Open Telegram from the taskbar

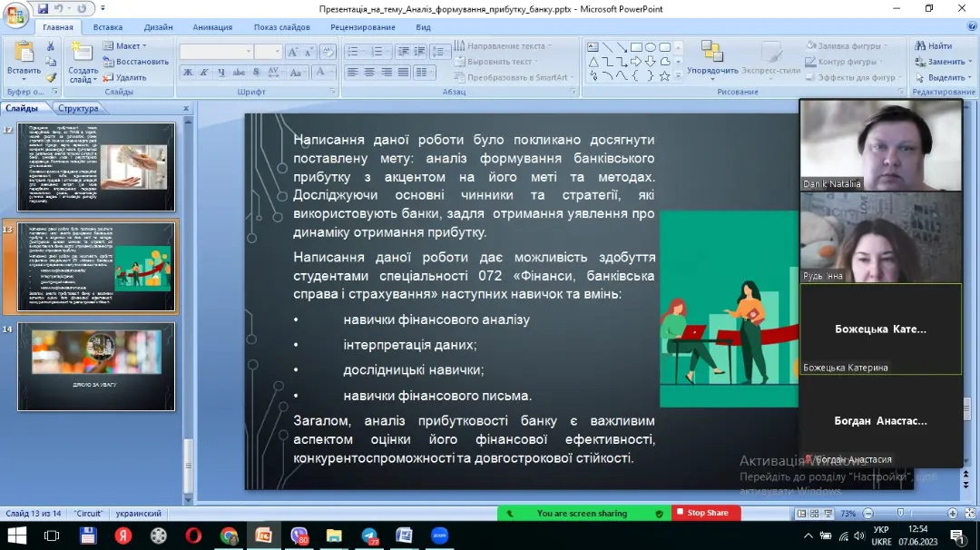coord(369,535)
